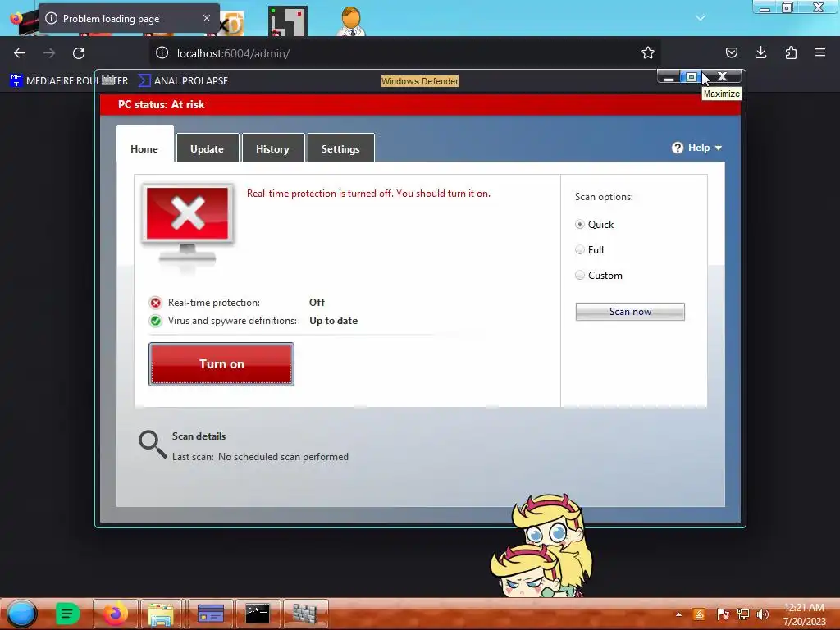Click the Windows Defender window title
Screen dimensions: 840x630
pyautogui.click(x=420, y=81)
